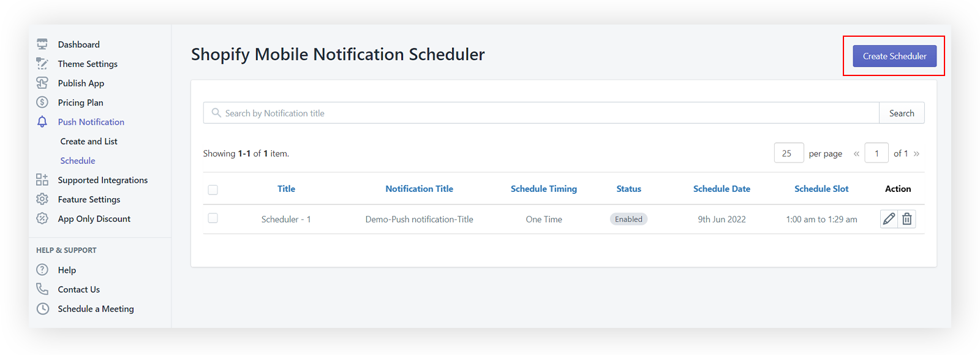The image size is (980, 355).
Task: Open the Dashboard icon in the sidebar
Action: pyautogui.click(x=42, y=44)
